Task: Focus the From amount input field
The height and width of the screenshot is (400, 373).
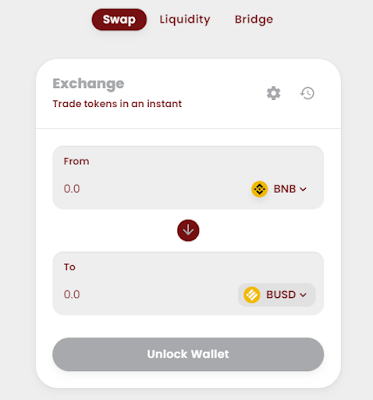Action: pos(150,189)
